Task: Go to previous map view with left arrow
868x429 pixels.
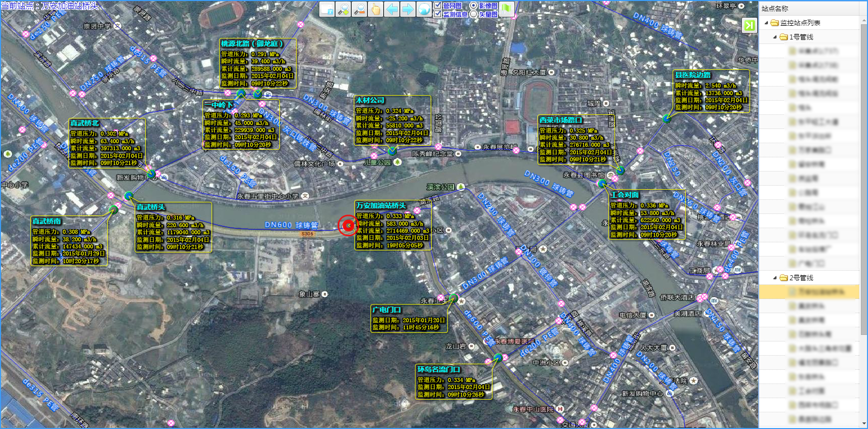Action: point(392,9)
